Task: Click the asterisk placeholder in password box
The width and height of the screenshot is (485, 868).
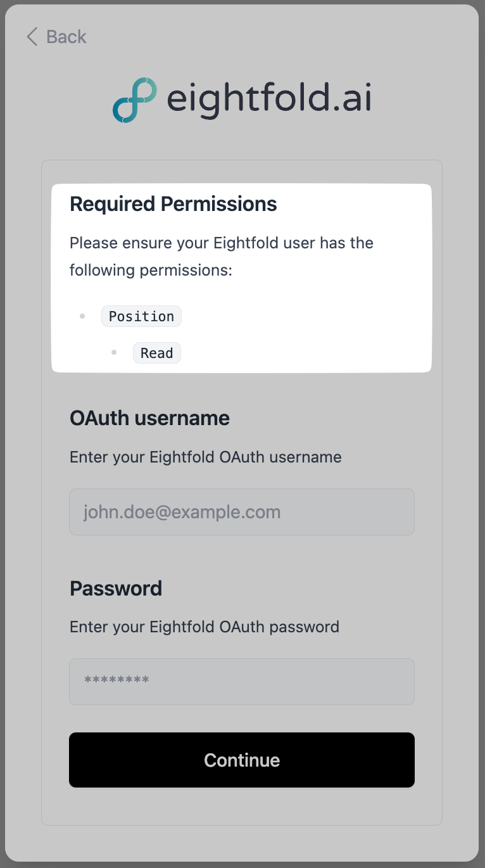Action: tap(117, 681)
